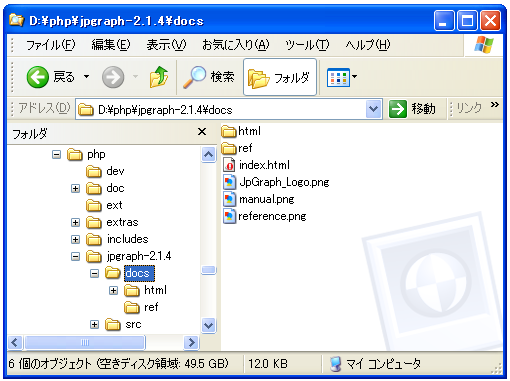Click the ref folder icon in tree
The image size is (510, 381).
pyautogui.click(x=132, y=308)
